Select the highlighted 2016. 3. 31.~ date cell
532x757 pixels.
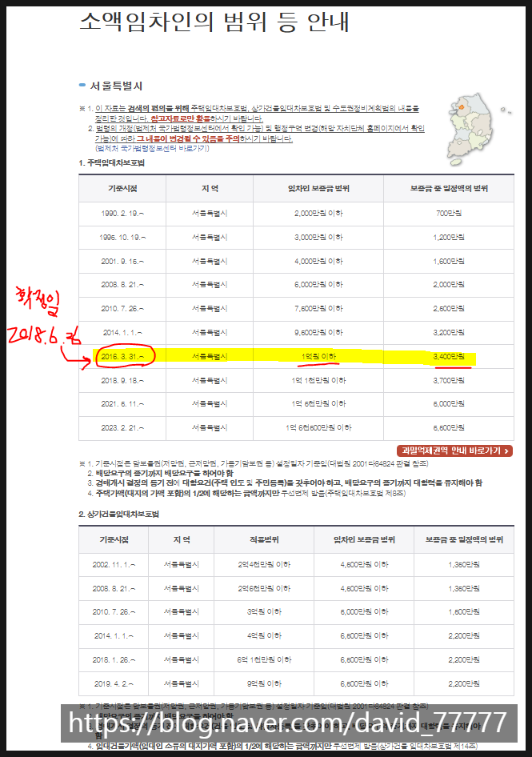pos(122,357)
